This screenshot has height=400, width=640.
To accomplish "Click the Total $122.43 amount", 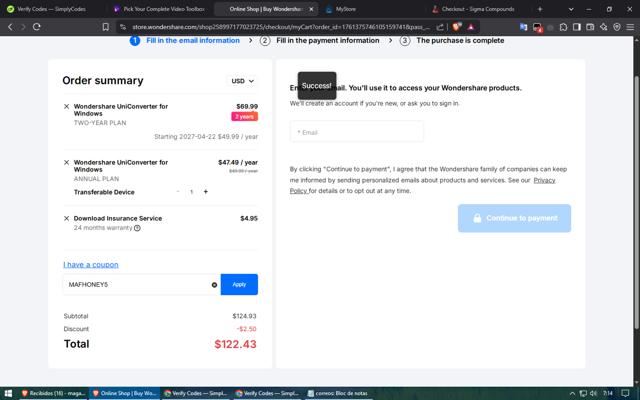I will pyautogui.click(x=236, y=344).
